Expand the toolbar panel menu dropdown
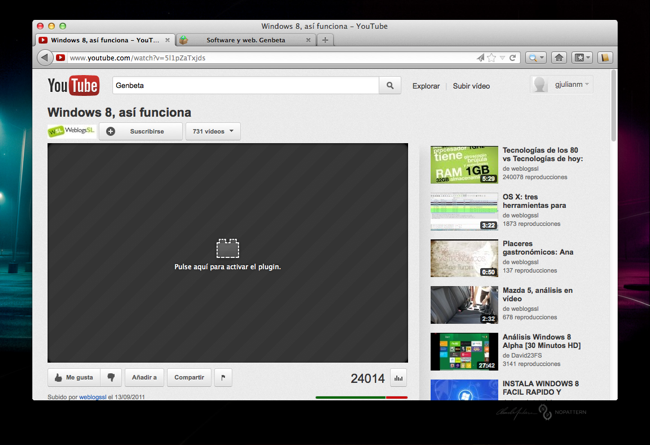The width and height of the screenshot is (650, 445). pos(582,58)
